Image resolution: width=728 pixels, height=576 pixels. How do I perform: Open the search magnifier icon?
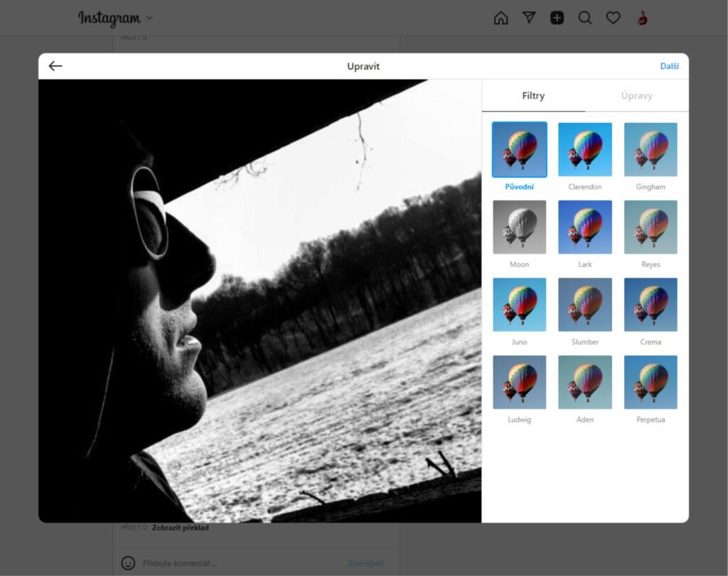coord(585,18)
